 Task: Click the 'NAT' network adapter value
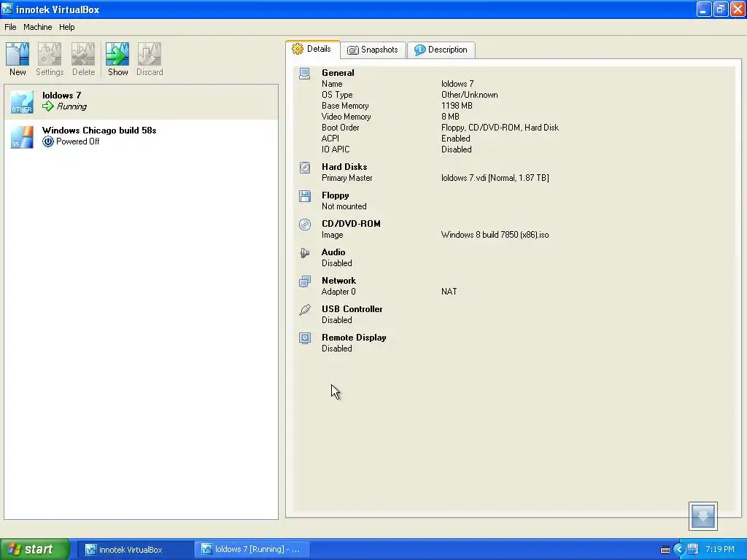pos(449,292)
